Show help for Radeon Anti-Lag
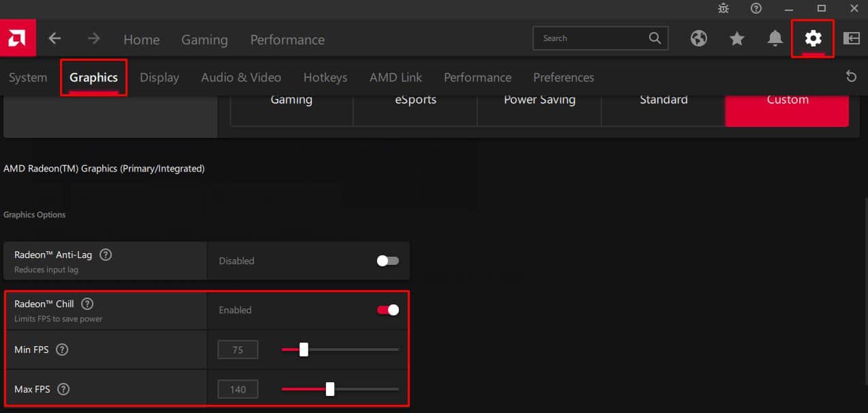This screenshot has height=413, width=868. pyautogui.click(x=106, y=255)
